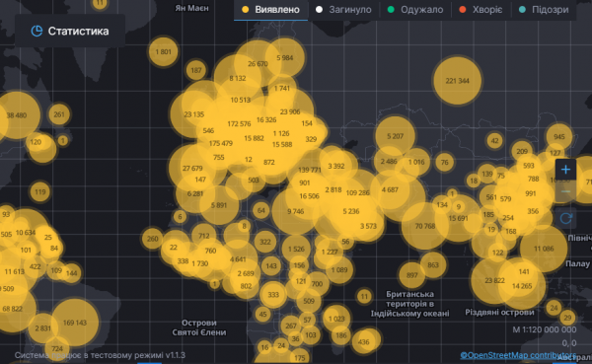Click the 5 207 circle marker
592x364 pixels.
(395, 136)
